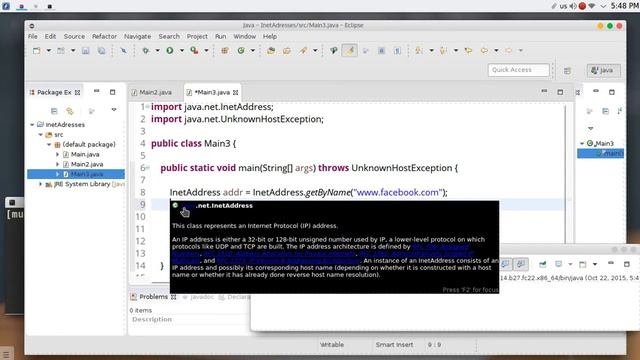Switch to the Main2.java editor tab
The width and height of the screenshot is (640, 360).
(x=152, y=92)
